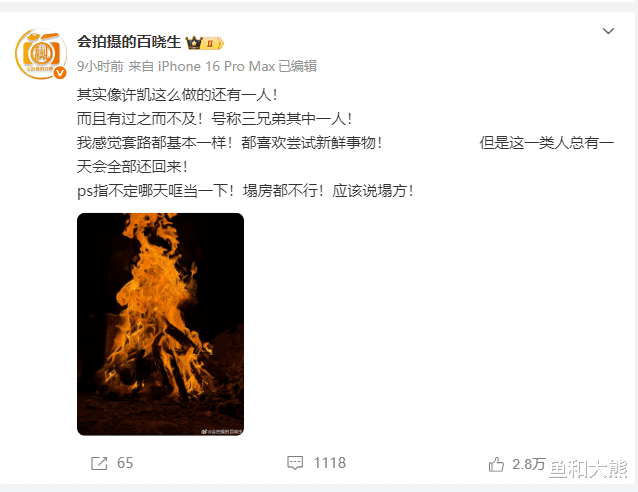Click the like count 2.8万
The image size is (638, 492).
529,464
